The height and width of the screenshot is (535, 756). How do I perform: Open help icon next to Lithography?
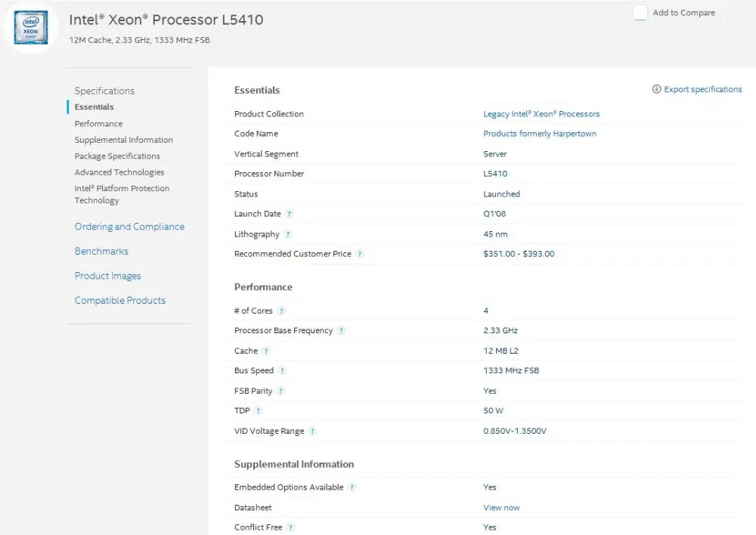click(288, 234)
